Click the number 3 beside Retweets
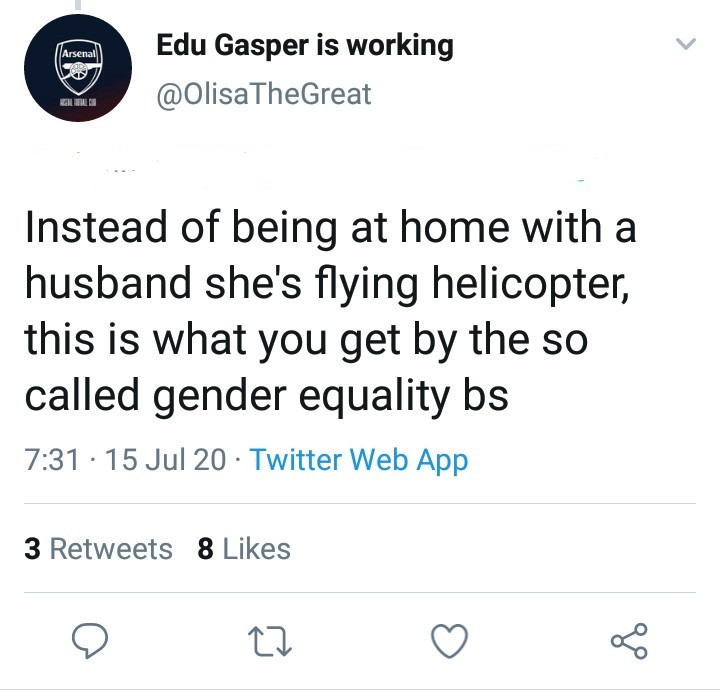 (x=32, y=549)
